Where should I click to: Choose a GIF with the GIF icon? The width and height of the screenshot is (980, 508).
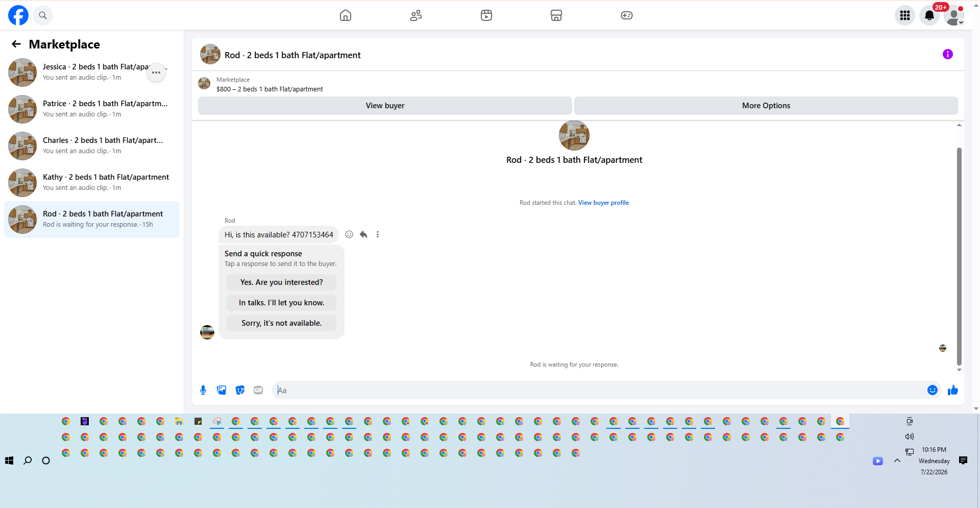(x=258, y=390)
